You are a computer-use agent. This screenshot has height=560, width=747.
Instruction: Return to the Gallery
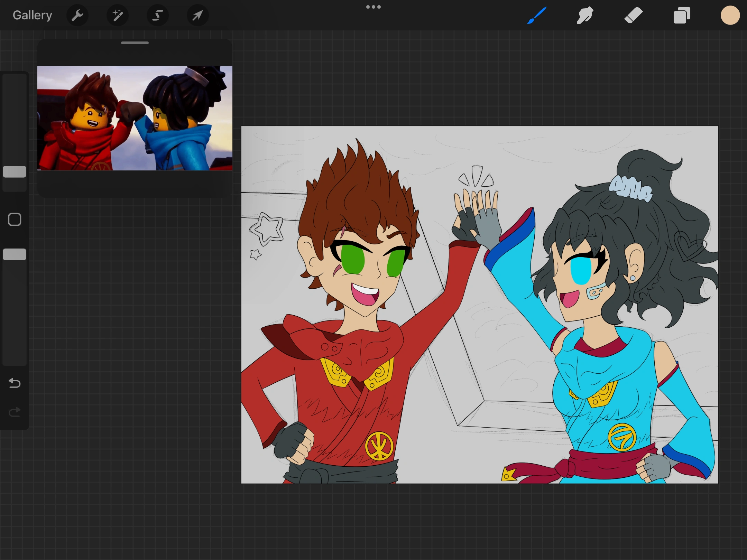[32, 15]
